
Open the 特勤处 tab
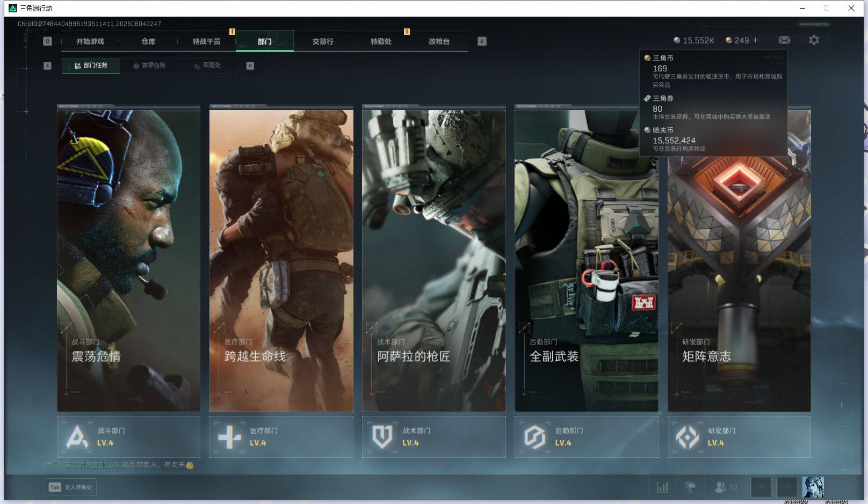click(381, 41)
